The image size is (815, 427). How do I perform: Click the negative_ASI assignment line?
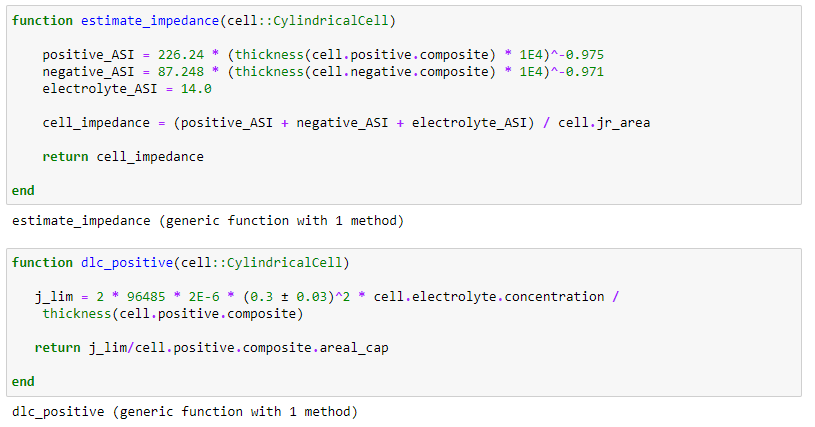coord(323,72)
